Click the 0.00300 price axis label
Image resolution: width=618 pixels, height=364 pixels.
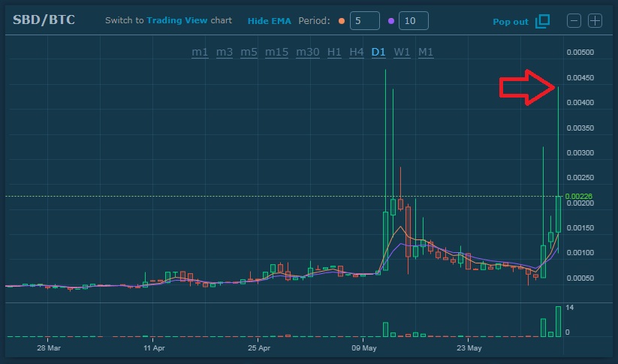580,153
